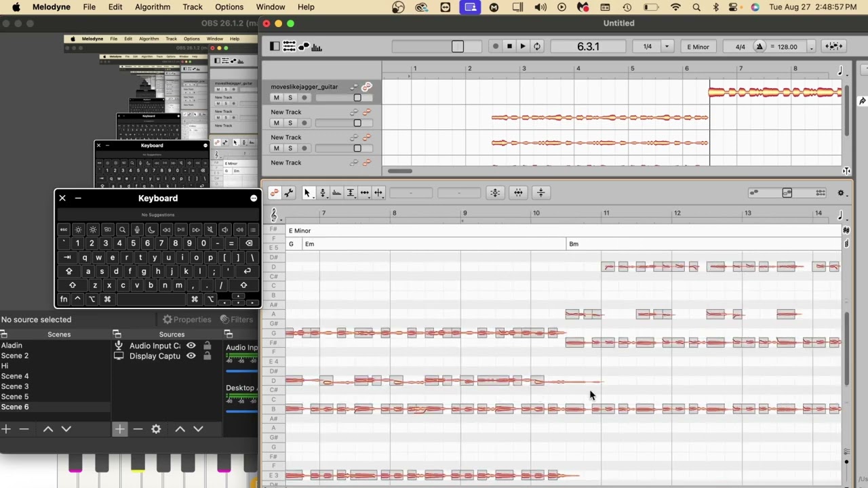Click the Em chord marker
This screenshot has width=868, height=488.
coord(309,244)
